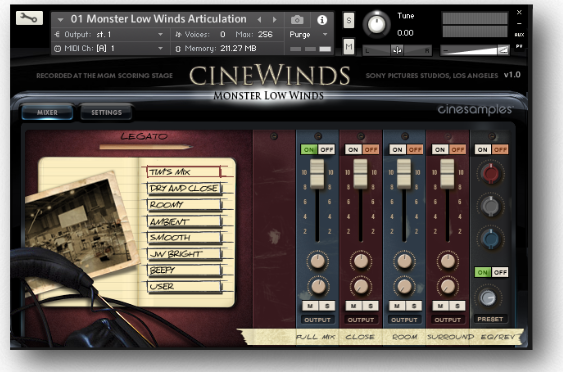This screenshot has height=372, width=563.
Task: Click the Room fader handle
Action: click(x=404, y=174)
